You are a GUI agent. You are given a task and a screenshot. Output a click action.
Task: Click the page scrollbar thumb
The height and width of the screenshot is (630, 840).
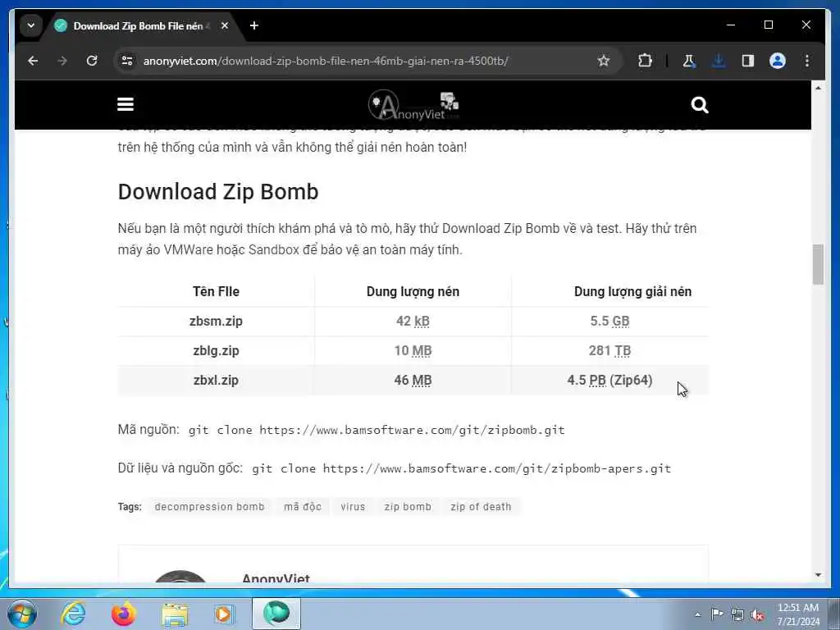click(818, 264)
